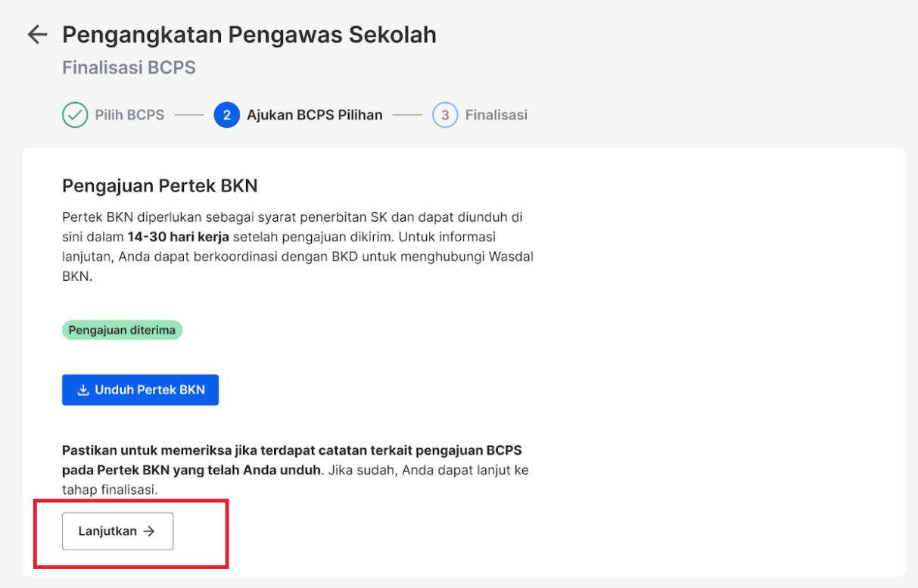Viewport: 918px width, 588px height.
Task: Click the connector line after Pilih BCPS
Action: (189, 116)
